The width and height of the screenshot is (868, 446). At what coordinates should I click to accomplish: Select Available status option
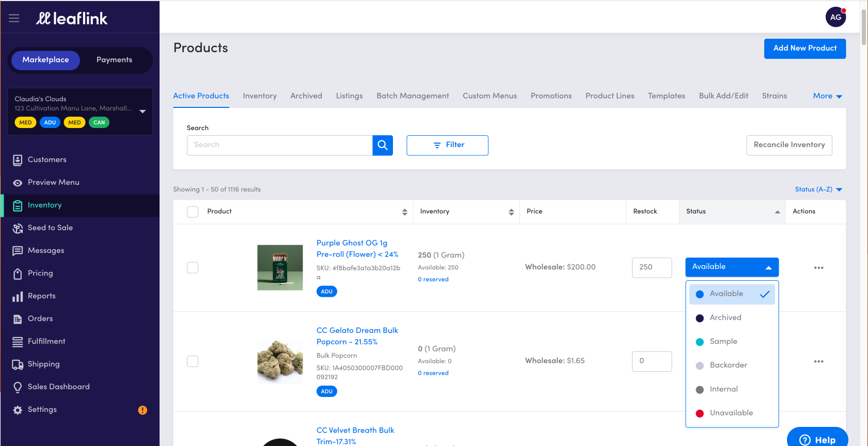(732, 294)
